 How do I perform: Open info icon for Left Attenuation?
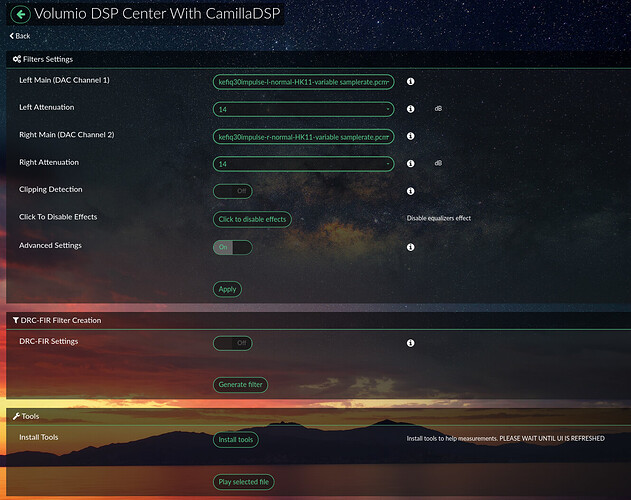point(410,109)
